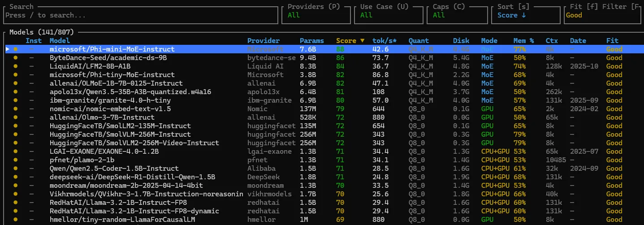Select the allenai/OLMoE-1B-7B-0125-Instruct model
The image size is (644, 225).
(x=116, y=83)
